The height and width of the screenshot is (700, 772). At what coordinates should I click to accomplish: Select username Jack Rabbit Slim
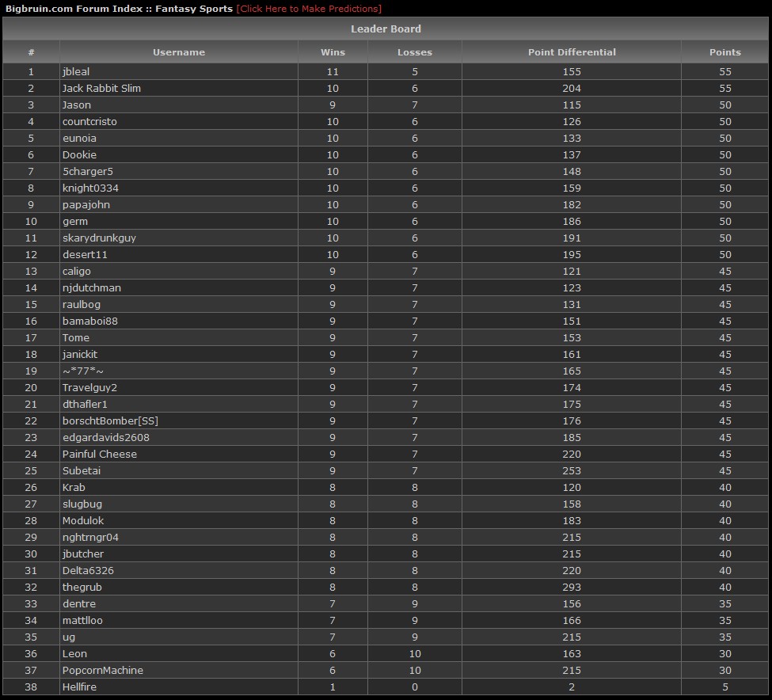coord(101,88)
